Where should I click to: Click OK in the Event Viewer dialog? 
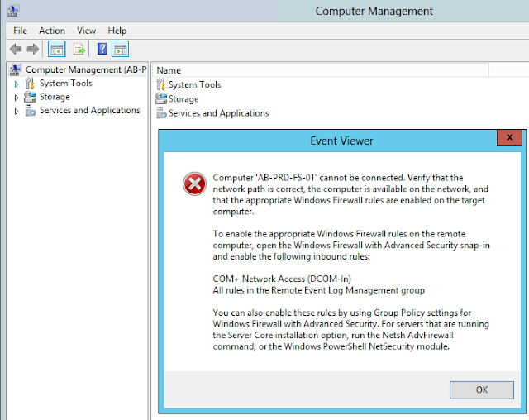481,389
